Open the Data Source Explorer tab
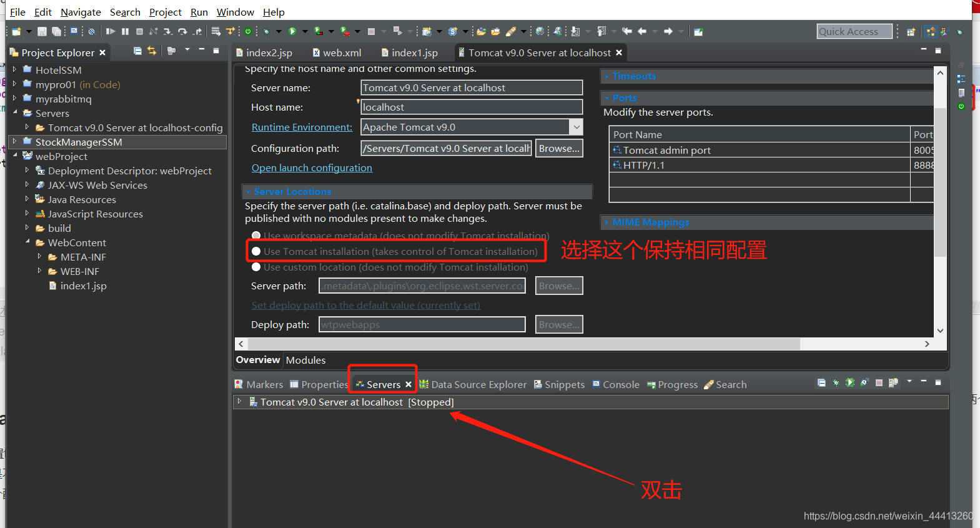The height and width of the screenshot is (528, 980). point(473,384)
